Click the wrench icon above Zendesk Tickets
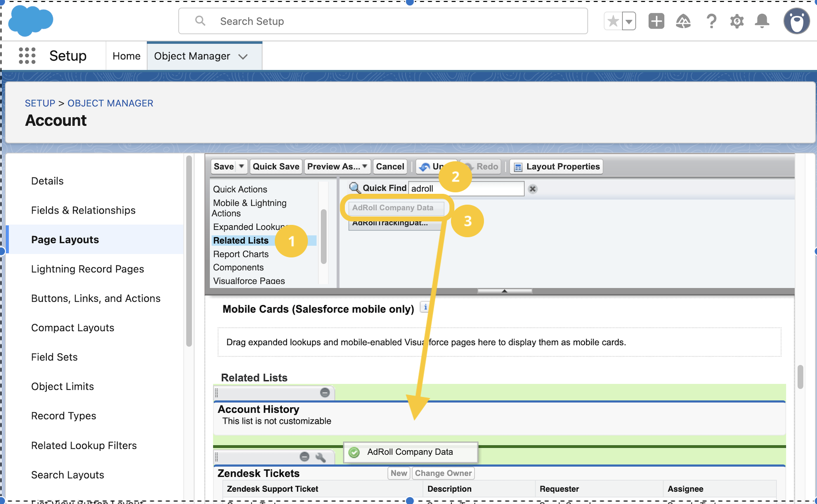Image resolution: width=817 pixels, height=504 pixels. coord(321,457)
